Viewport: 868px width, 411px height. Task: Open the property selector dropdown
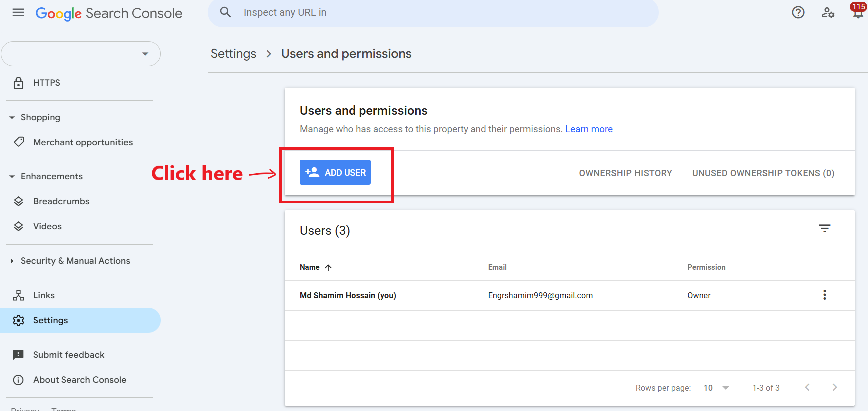pyautogui.click(x=81, y=54)
